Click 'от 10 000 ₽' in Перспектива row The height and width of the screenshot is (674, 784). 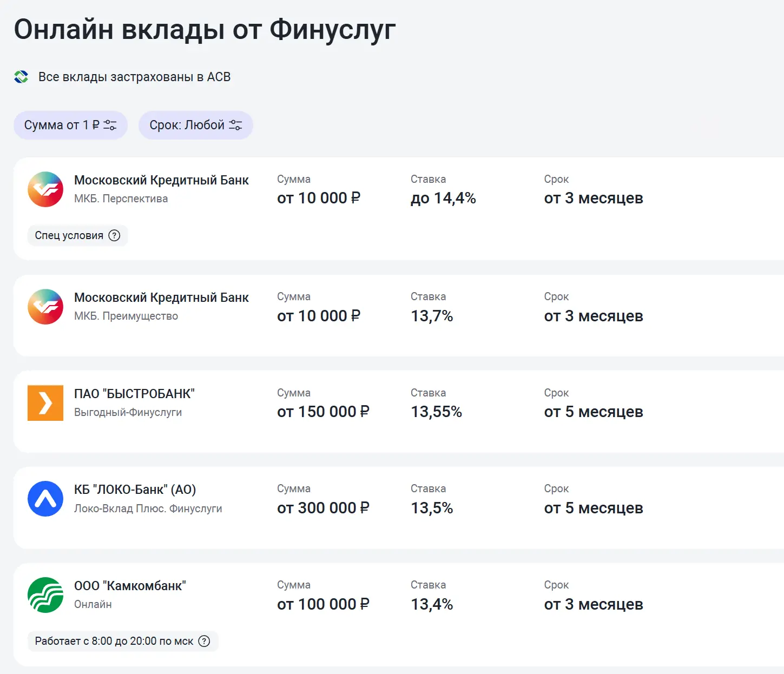tap(319, 199)
